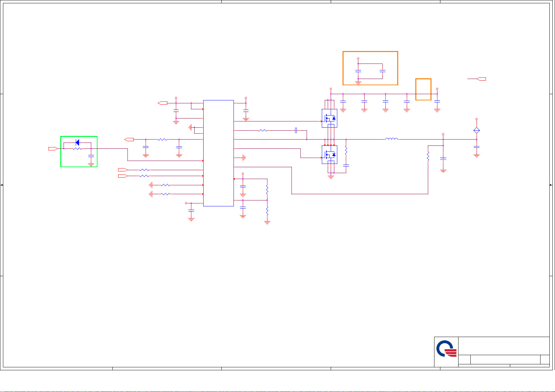Select the right capacitor inside the orange box

pos(382,71)
